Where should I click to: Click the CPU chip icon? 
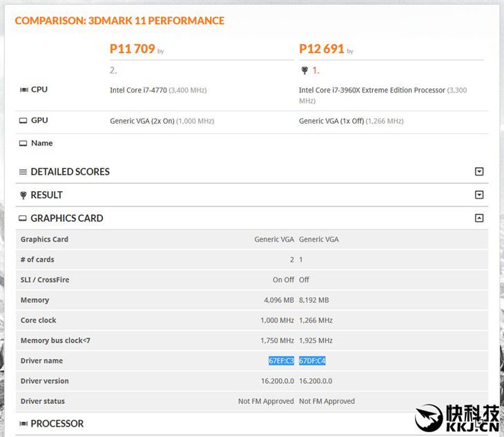click(x=23, y=90)
